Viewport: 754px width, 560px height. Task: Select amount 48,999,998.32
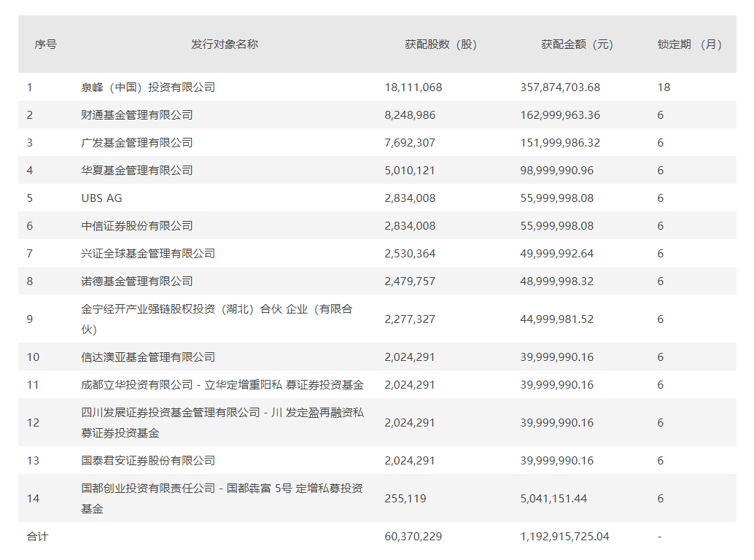click(x=557, y=281)
